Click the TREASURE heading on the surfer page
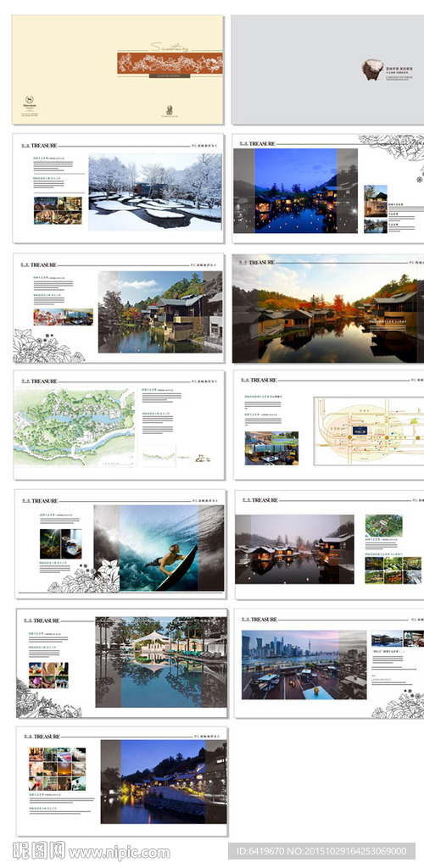The image size is (424, 868). click(45, 500)
